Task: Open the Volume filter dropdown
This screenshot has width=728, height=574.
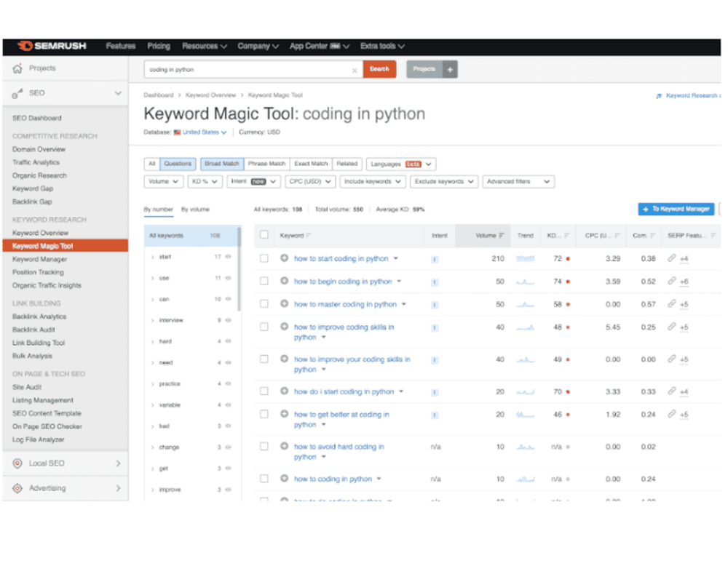Action: click(x=163, y=181)
